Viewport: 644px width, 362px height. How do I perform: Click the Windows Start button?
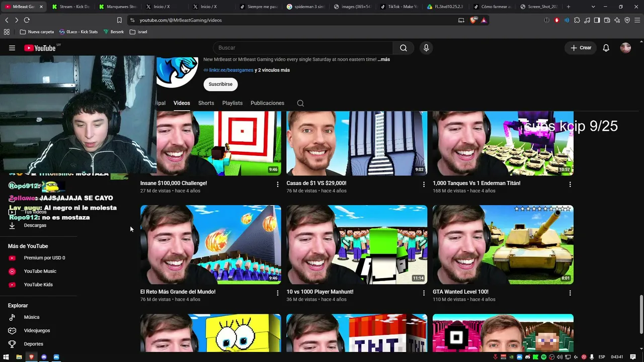6,357
